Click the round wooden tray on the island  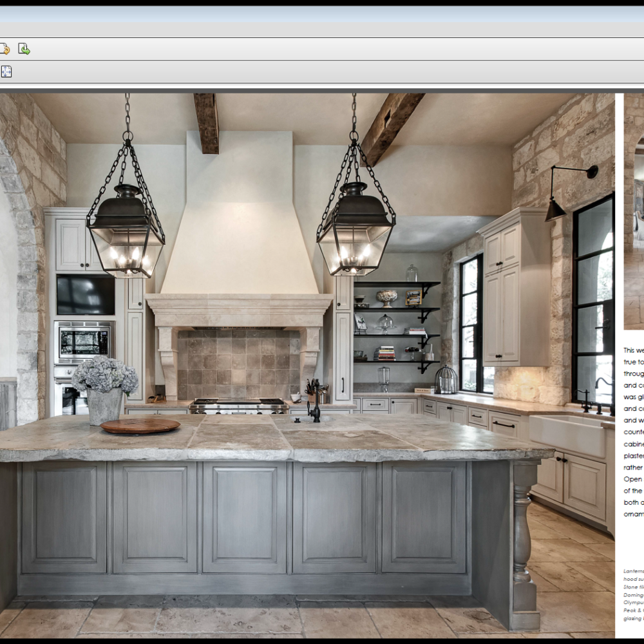140,426
